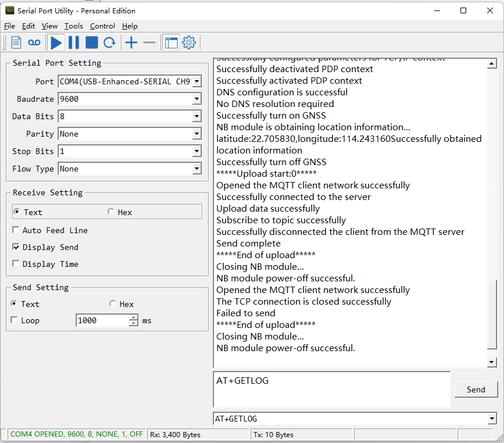
Task: Close the Serial Port Utility window
Action: click(x=490, y=10)
